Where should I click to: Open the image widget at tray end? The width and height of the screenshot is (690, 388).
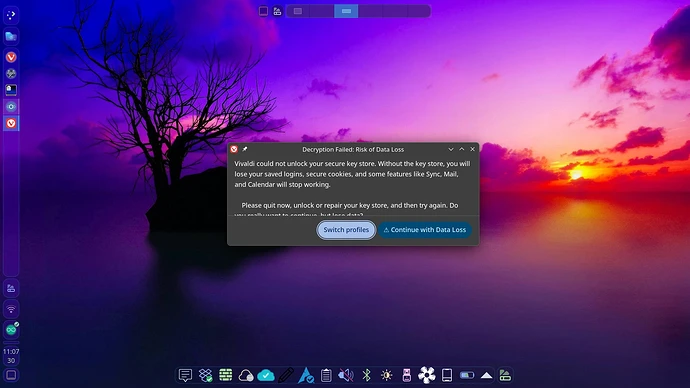tap(505, 375)
